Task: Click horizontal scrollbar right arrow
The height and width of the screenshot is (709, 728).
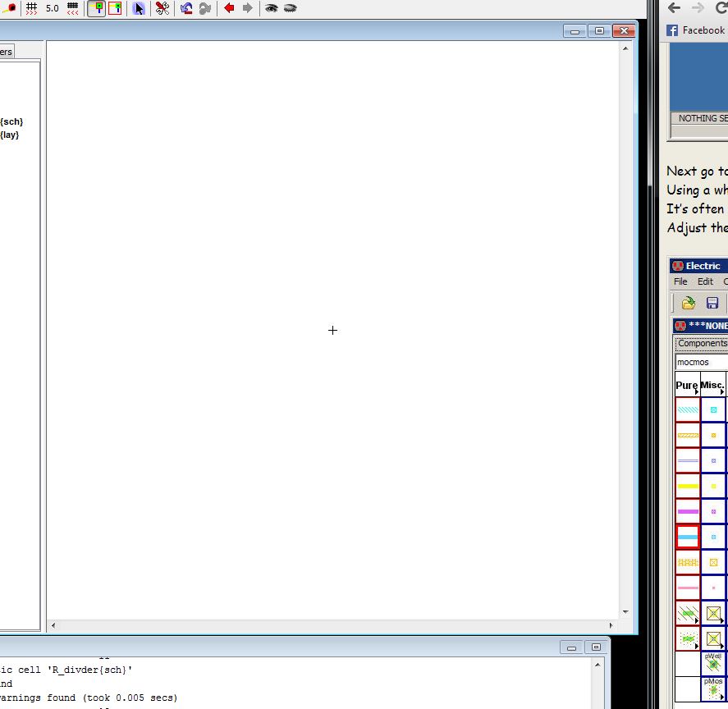Action: 611,625
